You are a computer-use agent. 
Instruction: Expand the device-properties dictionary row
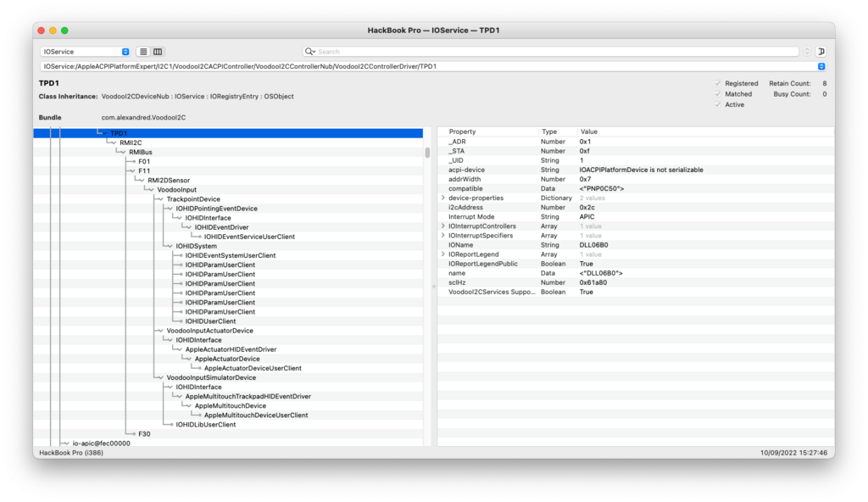443,198
